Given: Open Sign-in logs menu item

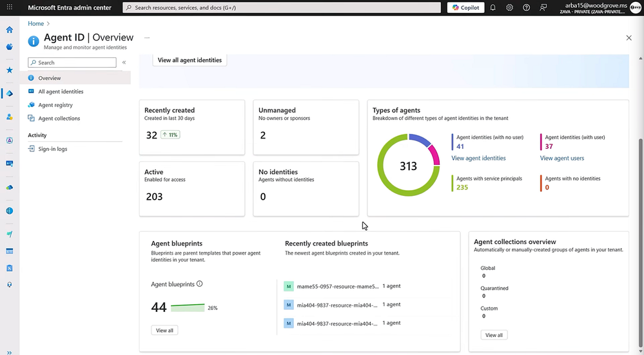Looking at the screenshot, I should [x=53, y=149].
